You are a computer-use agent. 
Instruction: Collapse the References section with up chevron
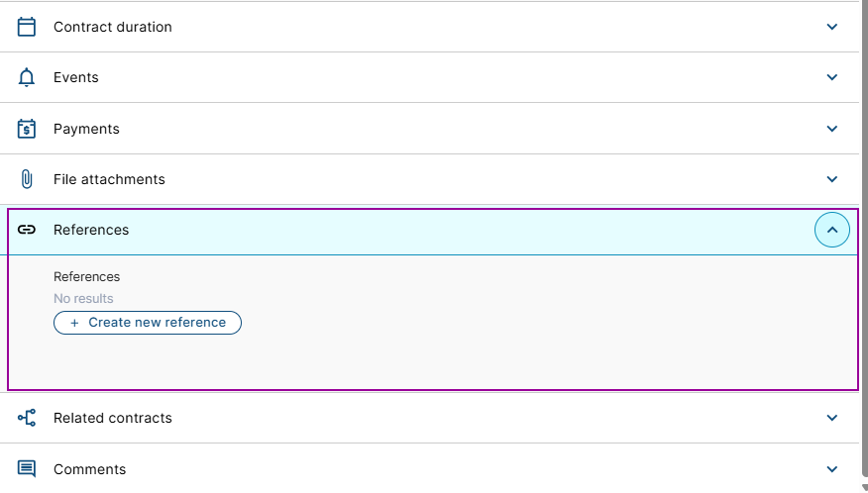[832, 230]
